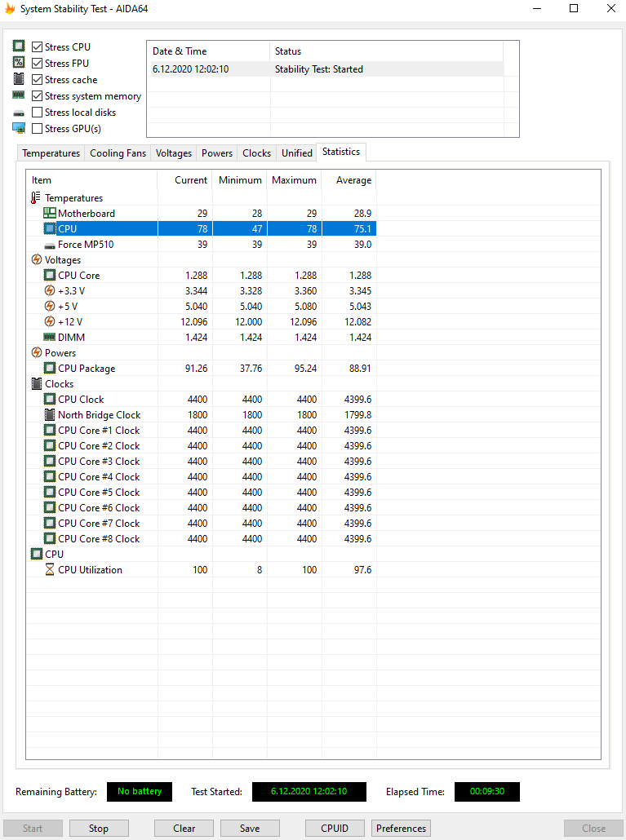Image resolution: width=626 pixels, height=840 pixels.
Task: Click the AIDA64 flame icon in title bar
Action: tap(10, 9)
